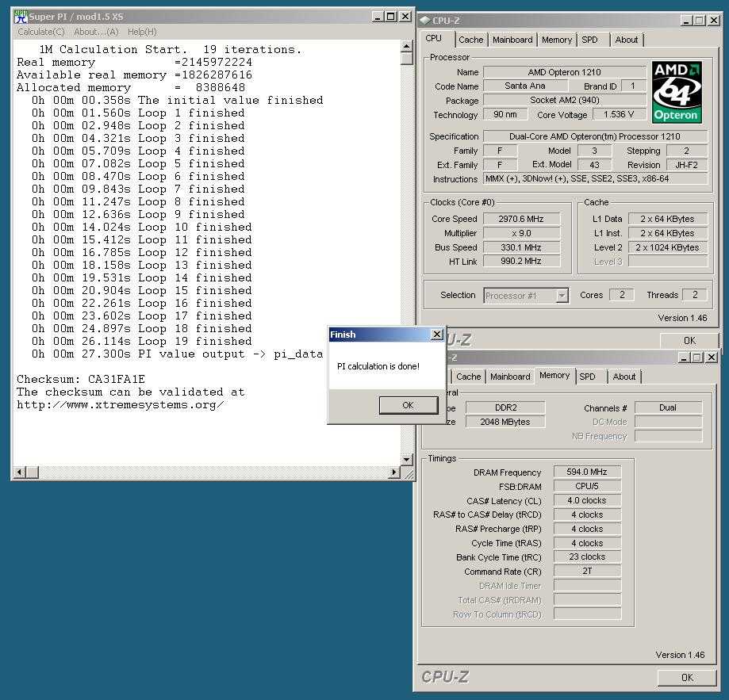729x700 pixels.
Task: Click the Technology value 90 nm
Action: [505, 114]
